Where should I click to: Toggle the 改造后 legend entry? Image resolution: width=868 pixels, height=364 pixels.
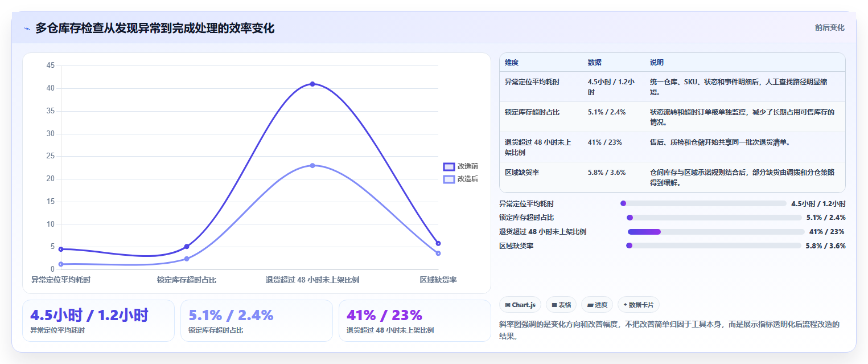point(460,179)
